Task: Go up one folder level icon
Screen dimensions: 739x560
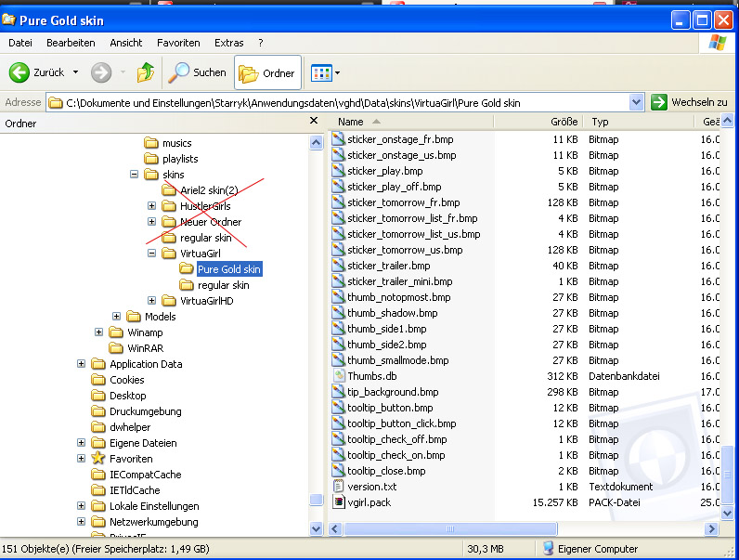Action: 146,72
